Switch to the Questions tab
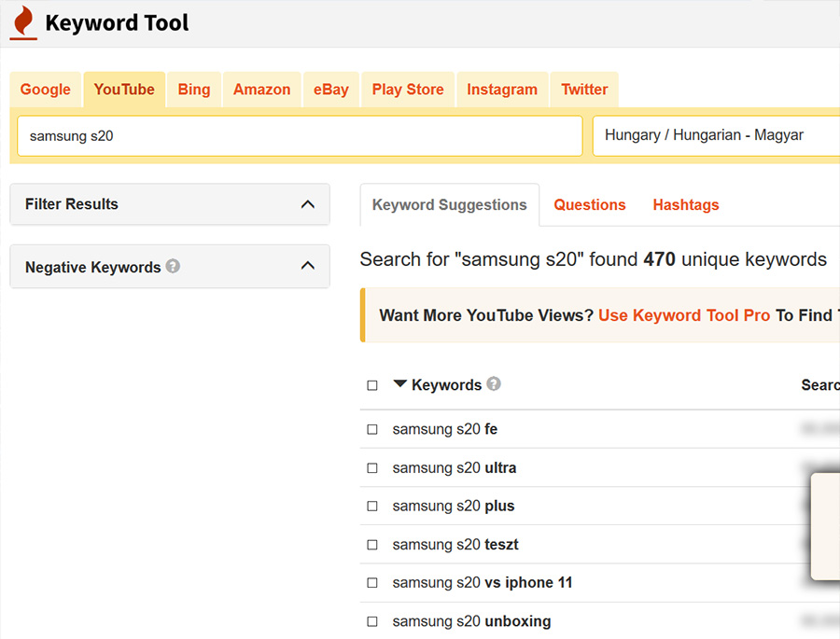The width and height of the screenshot is (840, 639). [590, 204]
